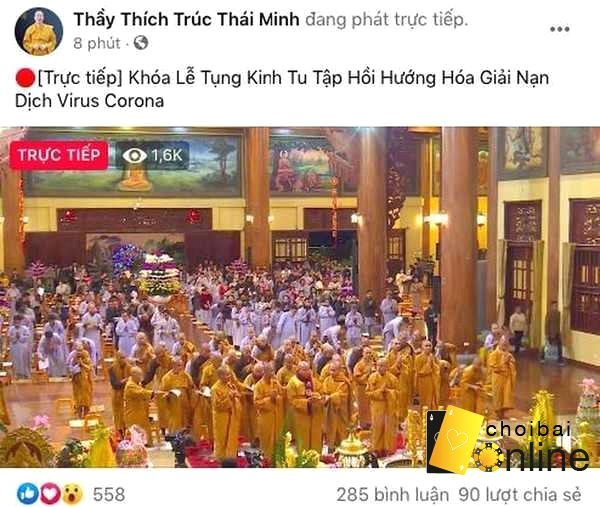Open Thầy Thích Trúc Thái Minh profile picture
Viewport: 600px width, 507px height.
click(x=39, y=31)
